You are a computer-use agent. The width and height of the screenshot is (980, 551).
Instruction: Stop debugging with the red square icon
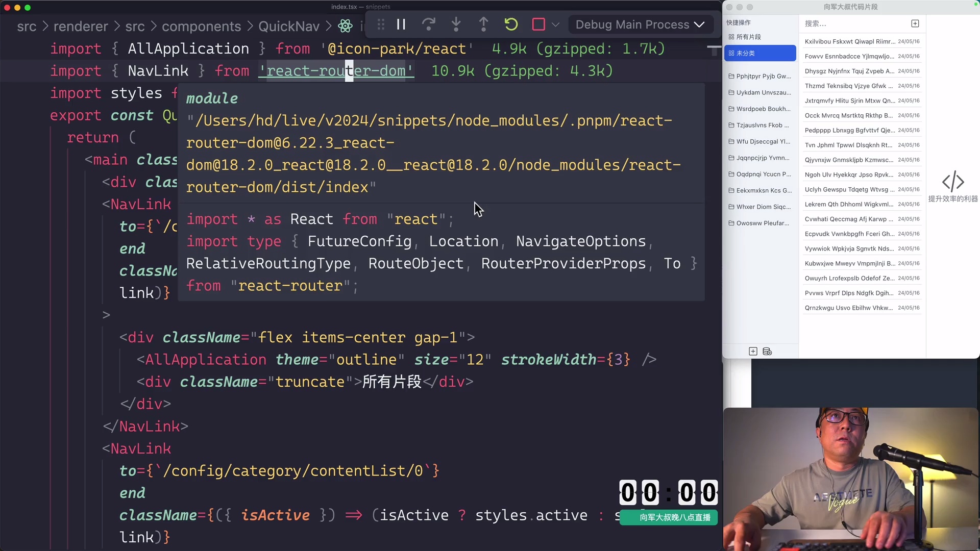538,24
